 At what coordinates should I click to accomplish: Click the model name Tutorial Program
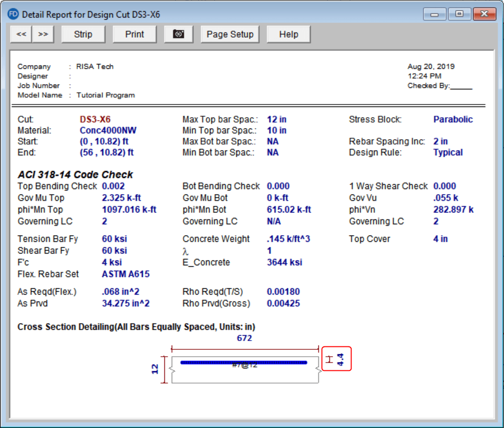(x=106, y=95)
